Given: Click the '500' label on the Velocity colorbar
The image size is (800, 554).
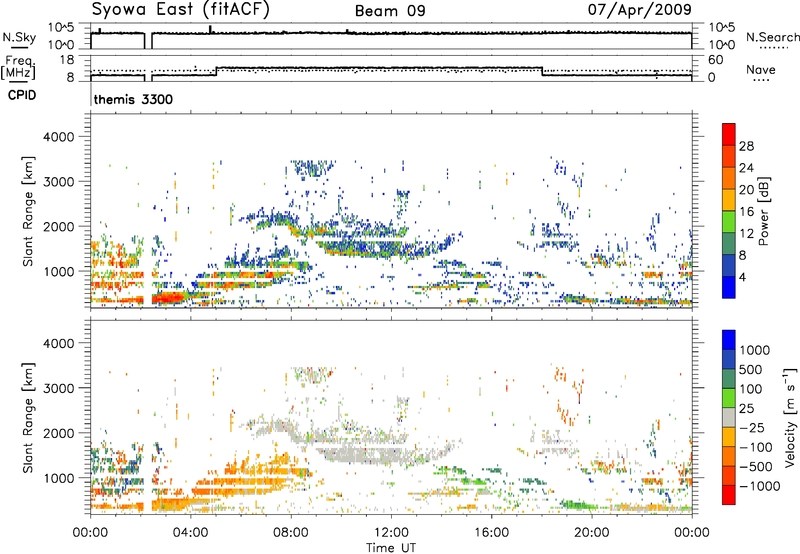Looking at the screenshot, I should [751, 369].
